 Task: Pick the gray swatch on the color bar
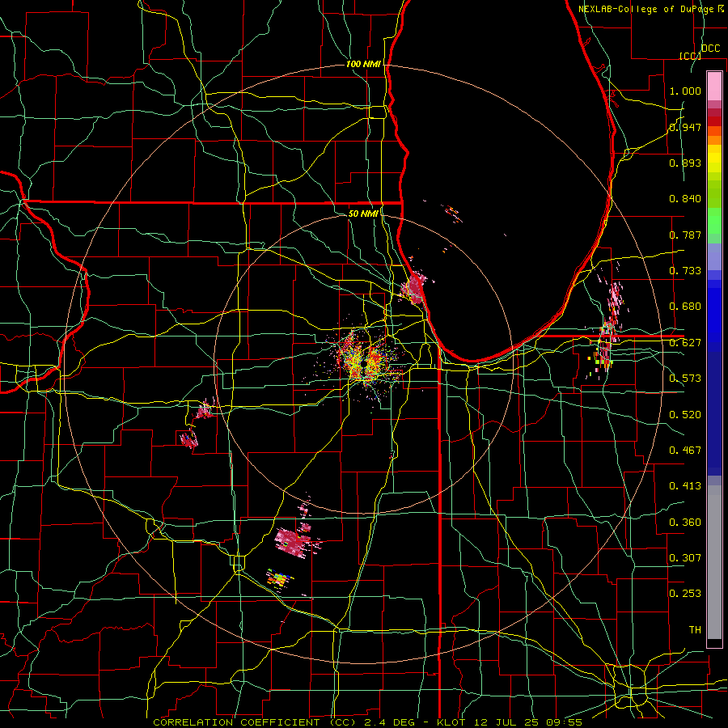(x=714, y=562)
